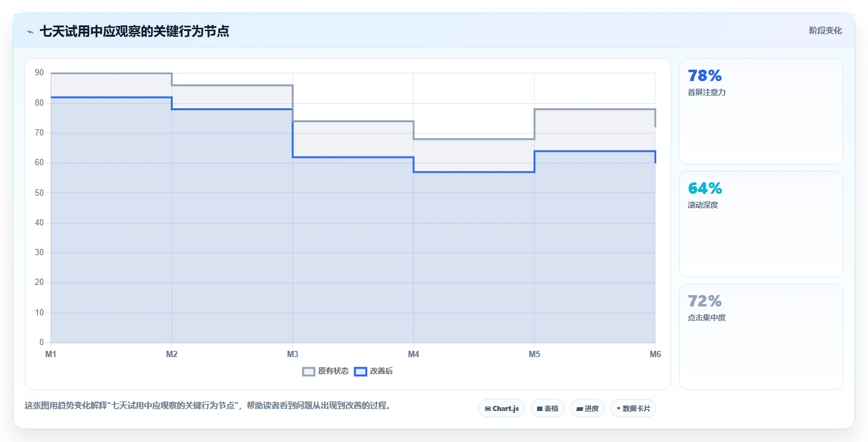
Task: Click the 阶段变化 label in header
Action: [x=825, y=30]
